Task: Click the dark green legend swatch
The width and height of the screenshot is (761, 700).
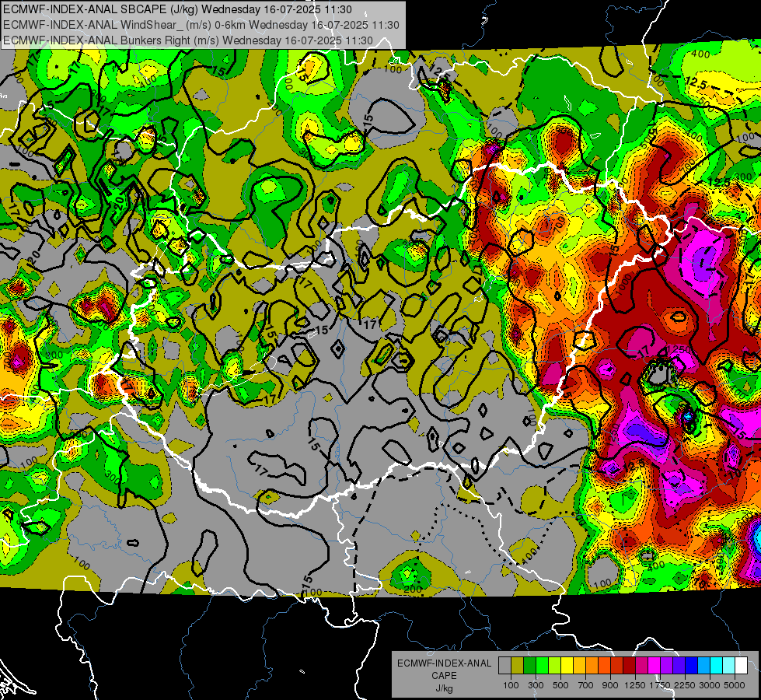Action: coord(530,665)
